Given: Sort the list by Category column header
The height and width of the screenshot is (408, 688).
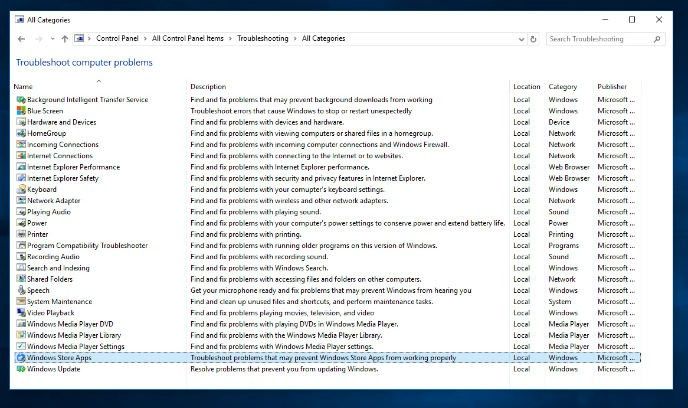Looking at the screenshot, I should pyautogui.click(x=563, y=87).
